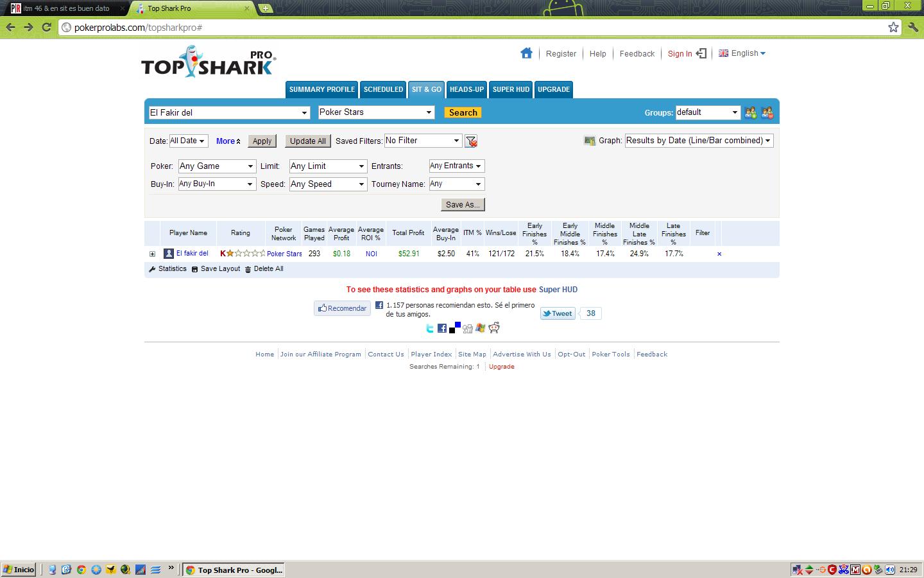924x578 pixels.
Task: Click the Update All button
Action: click(x=308, y=141)
